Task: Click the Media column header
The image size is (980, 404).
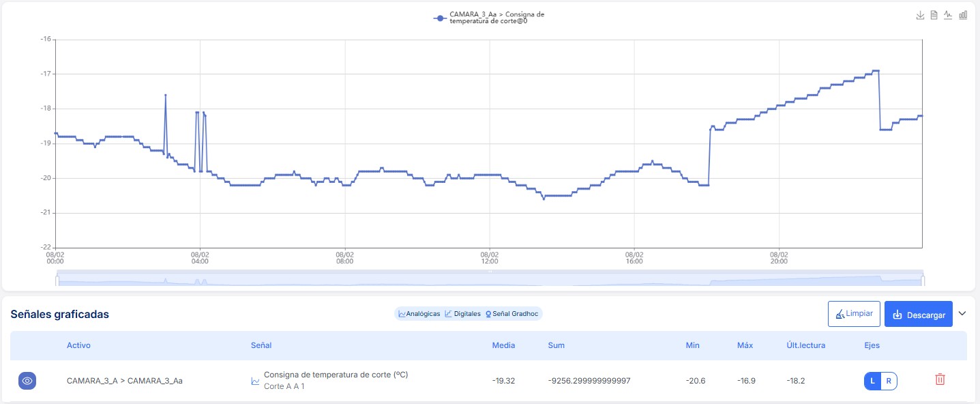Action: (x=503, y=345)
